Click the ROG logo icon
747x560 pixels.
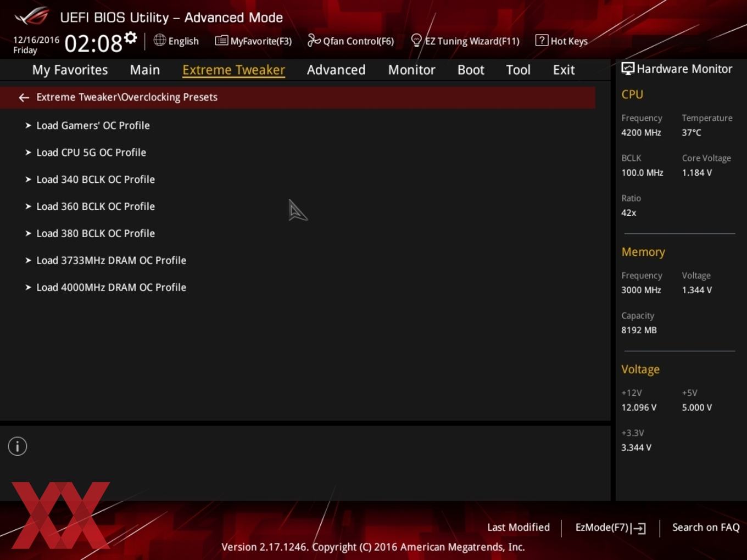click(32, 16)
